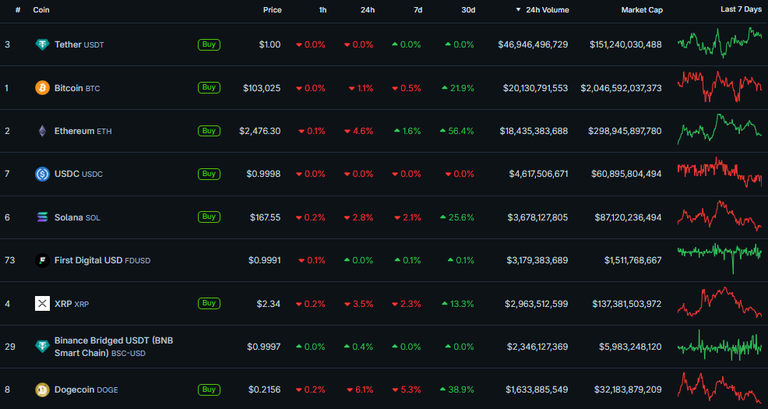Open Solana SOL coin page link
The width and height of the screenshot is (768, 409).
[77, 217]
